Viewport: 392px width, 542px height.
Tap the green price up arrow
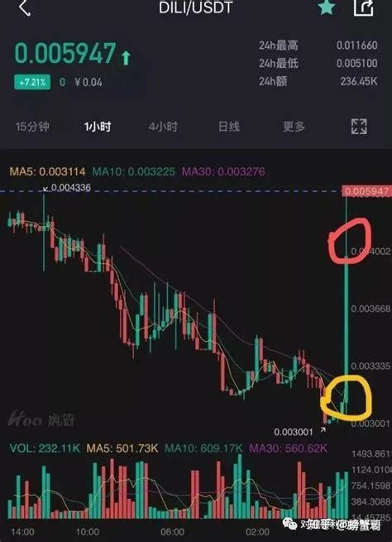pyautogui.click(x=126, y=58)
